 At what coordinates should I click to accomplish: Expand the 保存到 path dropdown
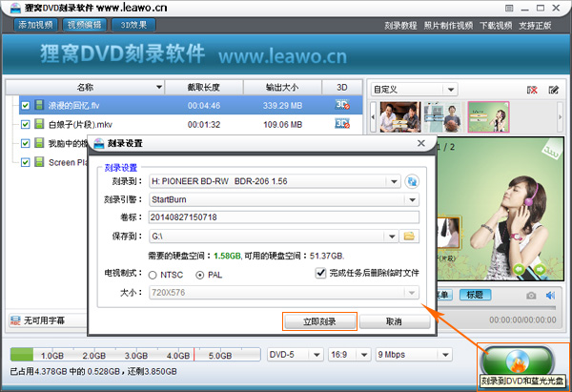[392, 237]
